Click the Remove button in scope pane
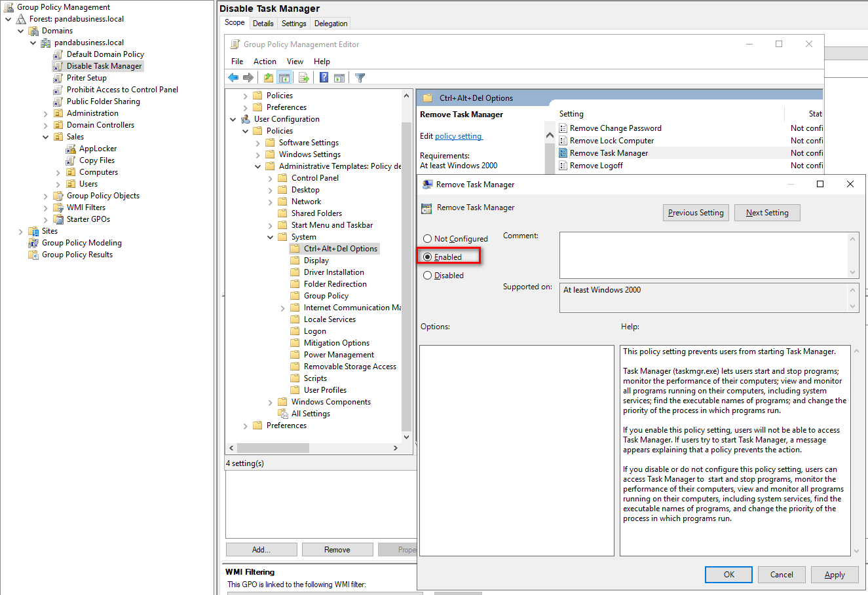The height and width of the screenshot is (595, 868). 337,550
